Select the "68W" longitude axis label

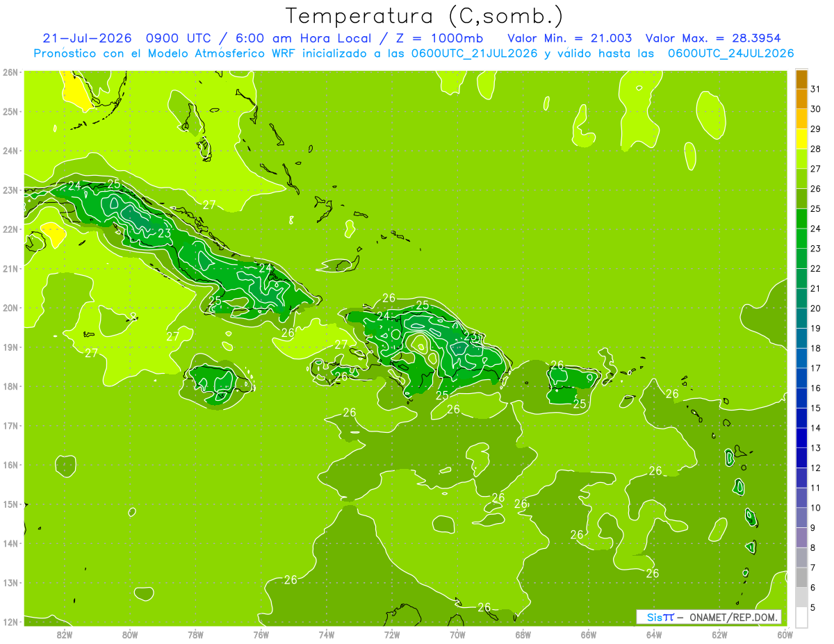(523, 634)
